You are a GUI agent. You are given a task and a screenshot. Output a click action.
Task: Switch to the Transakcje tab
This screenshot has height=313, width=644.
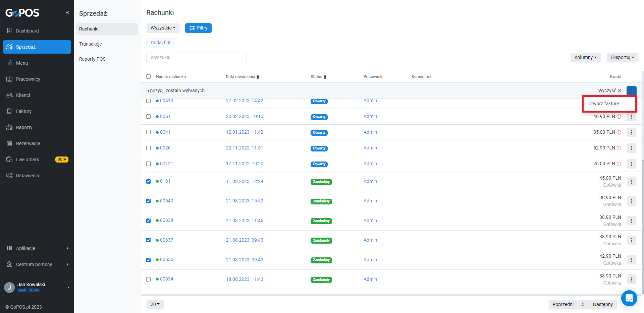[x=107, y=44]
